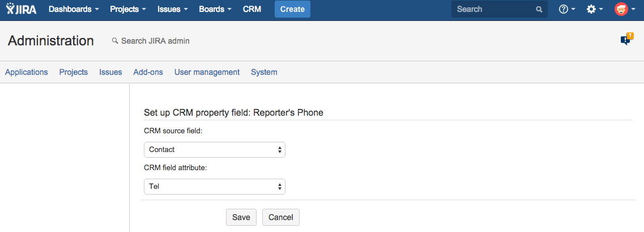
Task: Switch to the Add-ons admin tab
Action: pyautogui.click(x=148, y=72)
